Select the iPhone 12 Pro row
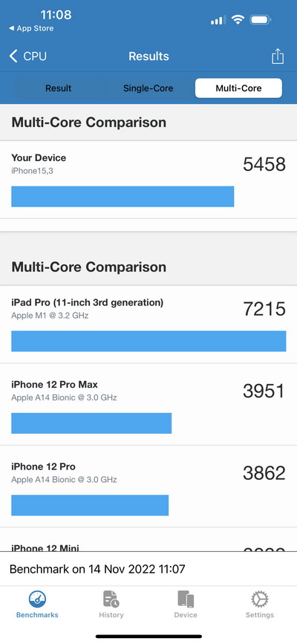The width and height of the screenshot is (297, 644). pyautogui.click(x=148, y=487)
